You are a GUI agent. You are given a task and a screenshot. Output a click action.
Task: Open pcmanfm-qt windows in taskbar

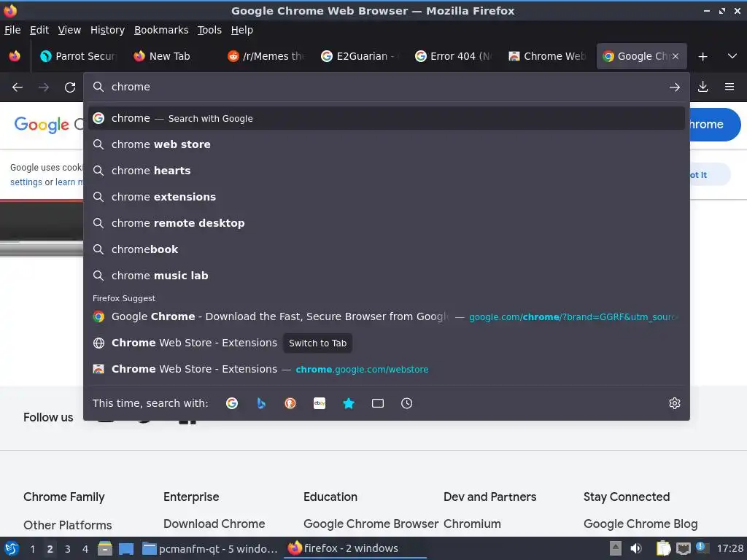(x=210, y=548)
